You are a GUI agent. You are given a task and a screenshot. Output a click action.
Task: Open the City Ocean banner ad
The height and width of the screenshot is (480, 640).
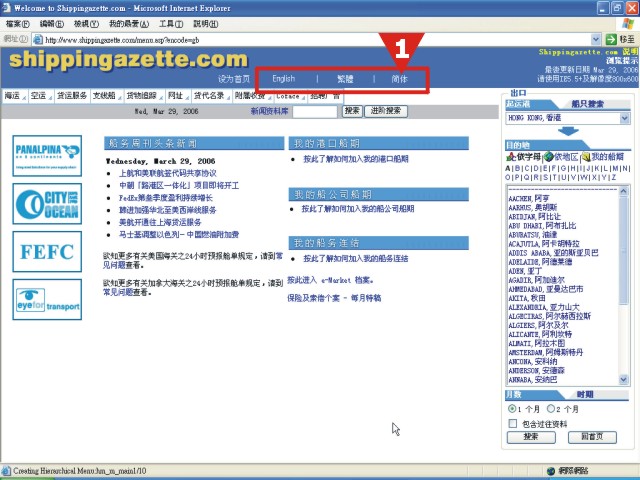click(x=47, y=204)
